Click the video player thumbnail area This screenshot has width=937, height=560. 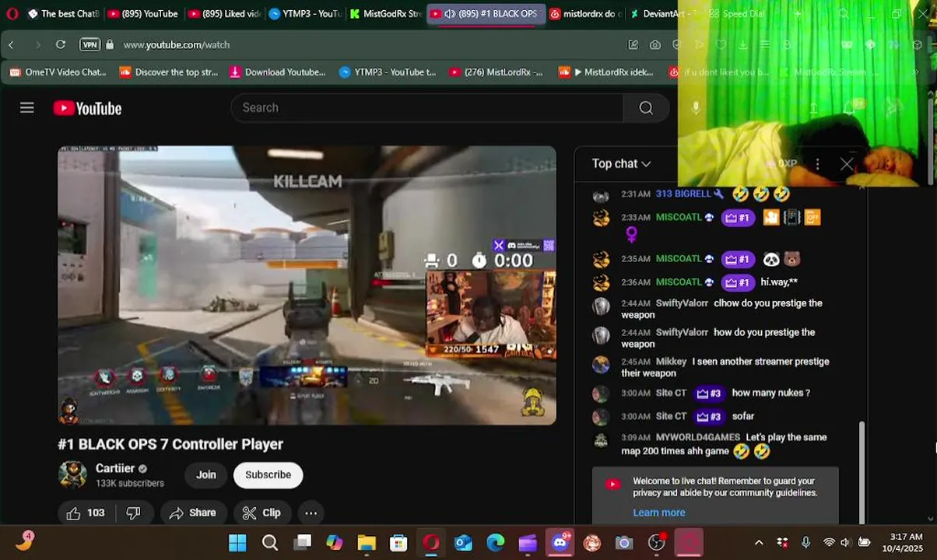307,285
